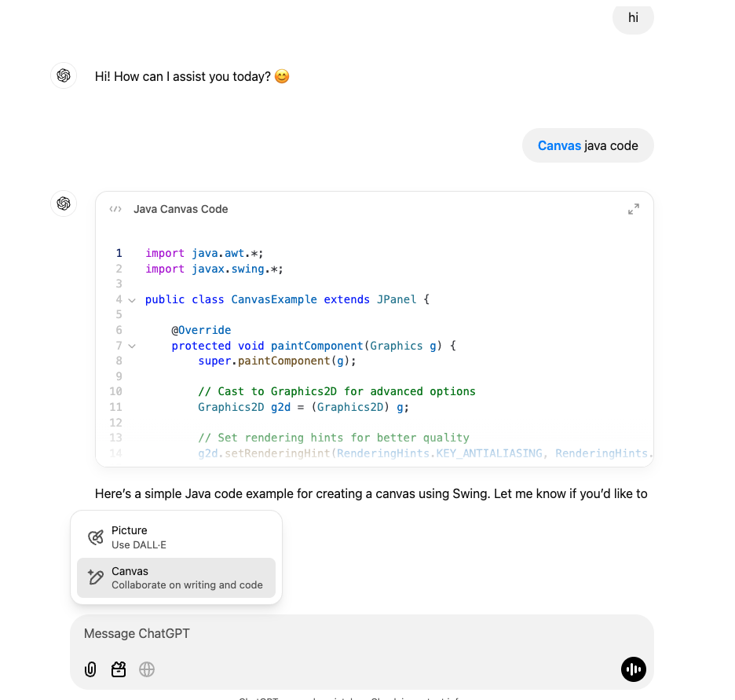Click code line 'import java.awt.*;'

204,253
